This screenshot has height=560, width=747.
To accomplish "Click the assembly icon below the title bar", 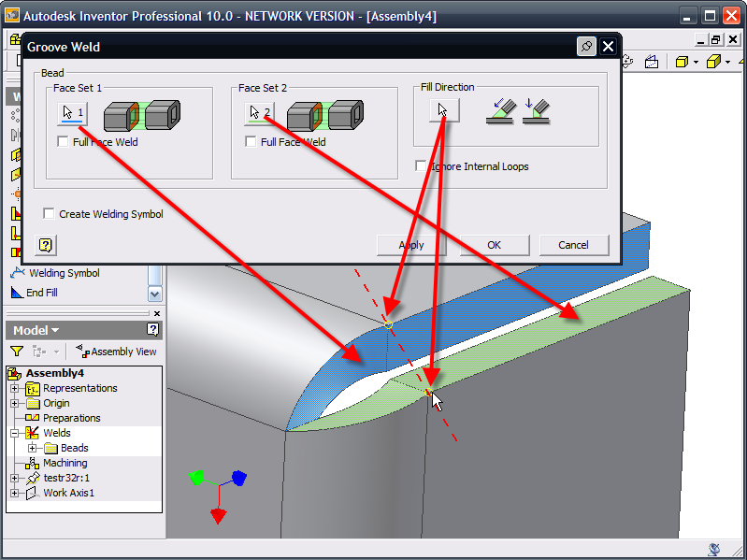I will coord(15,39).
